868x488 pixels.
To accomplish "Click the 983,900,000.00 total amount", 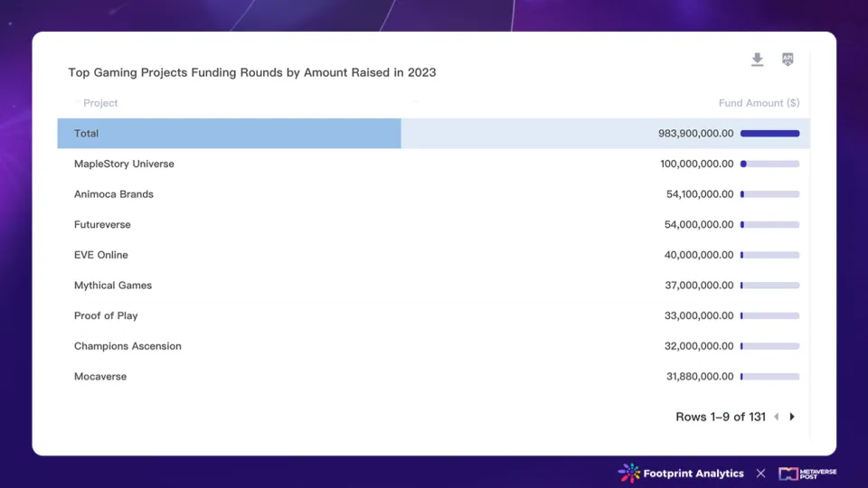I will [696, 134].
